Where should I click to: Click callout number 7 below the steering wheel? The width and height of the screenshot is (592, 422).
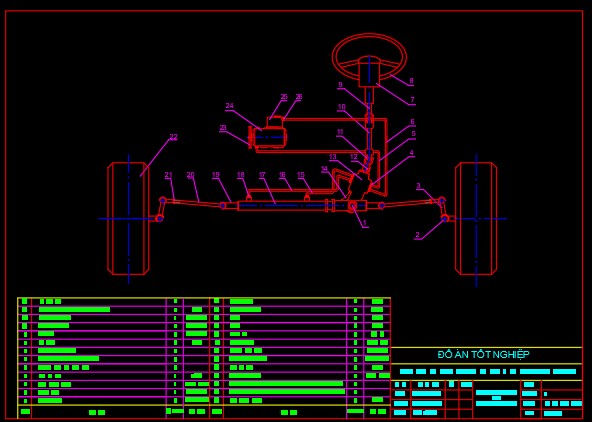pyautogui.click(x=412, y=100)
